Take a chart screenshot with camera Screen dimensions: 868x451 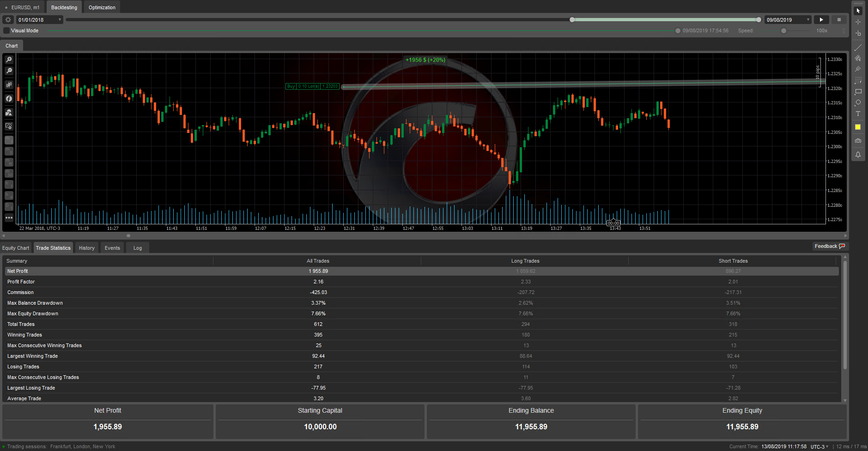coord(858,141)
